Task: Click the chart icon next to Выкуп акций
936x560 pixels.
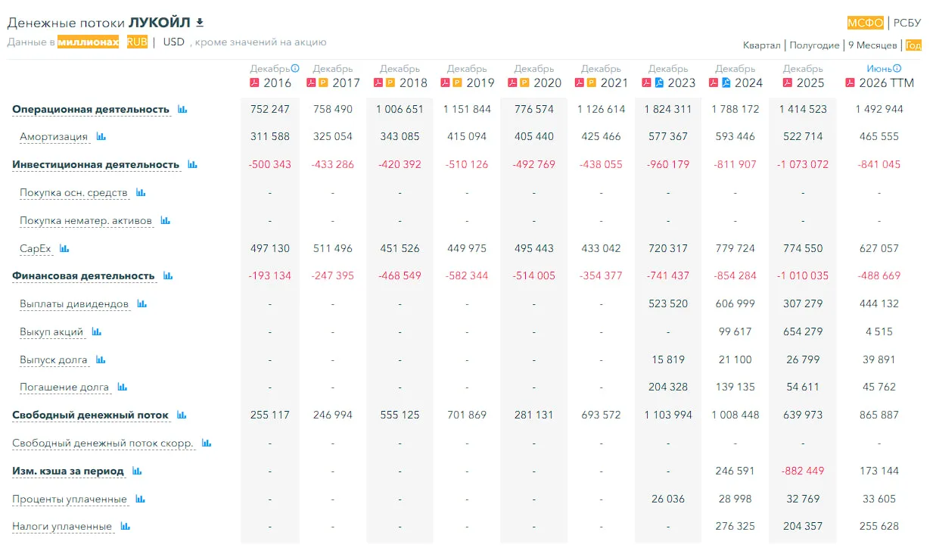Action: click(97, 331)
